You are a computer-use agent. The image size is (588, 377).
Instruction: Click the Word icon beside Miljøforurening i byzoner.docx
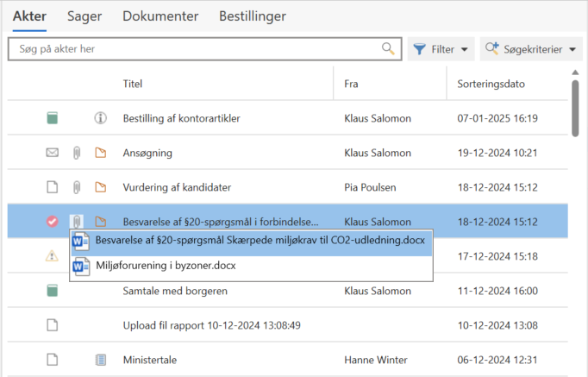click(x=81, y=267)
